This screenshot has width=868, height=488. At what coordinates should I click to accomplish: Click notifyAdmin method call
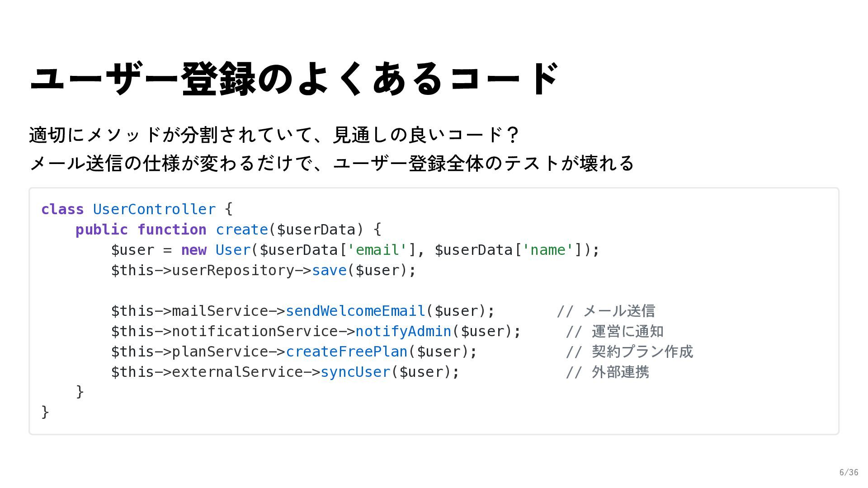pos(403,331)
